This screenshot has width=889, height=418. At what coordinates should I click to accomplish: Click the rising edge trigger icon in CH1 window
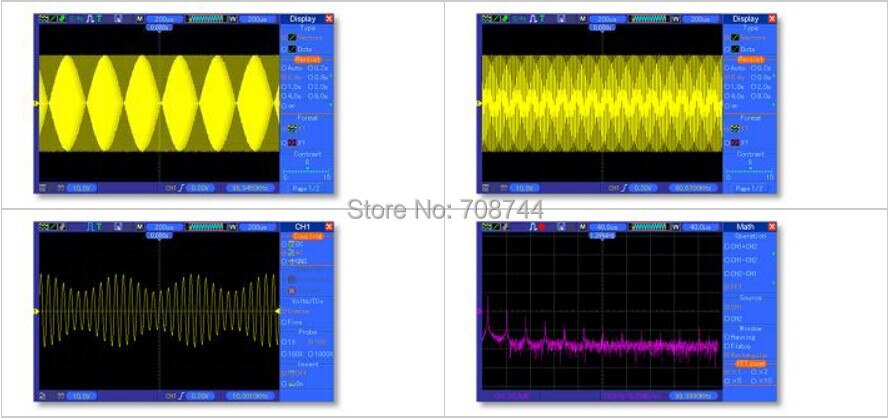[181, 395]
